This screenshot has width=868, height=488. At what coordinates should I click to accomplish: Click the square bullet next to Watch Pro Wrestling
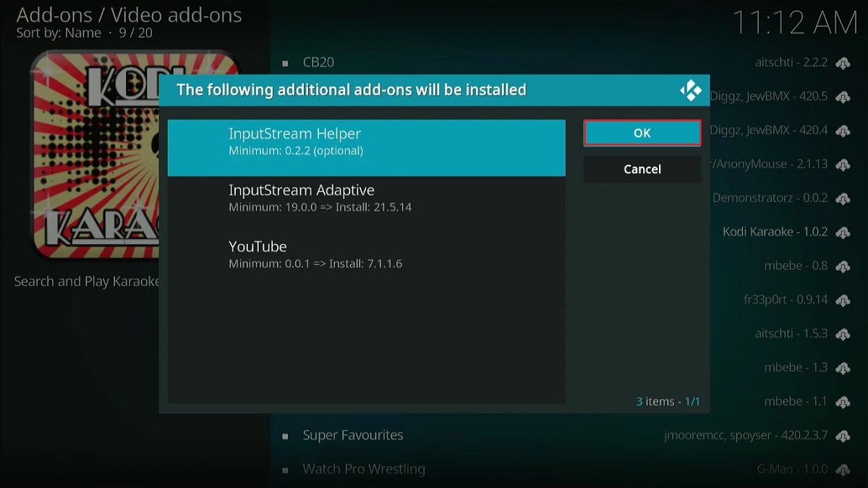pyautogui.click(x=285, y=470)
